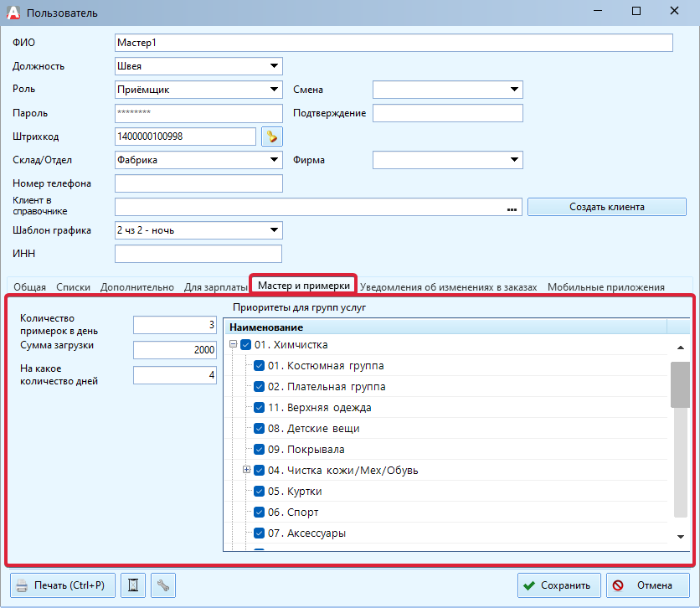Switch to the Для зарплаты tab
Screen dimensions: 700x608
[x=215, y=287]
